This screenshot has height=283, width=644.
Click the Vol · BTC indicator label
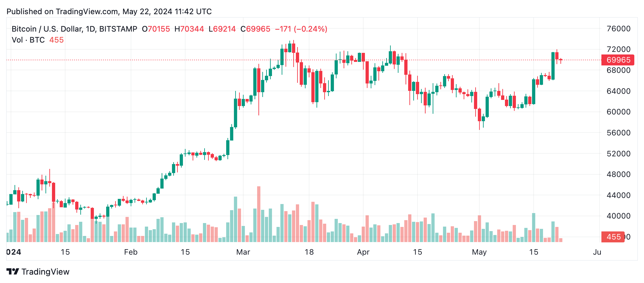(x=28, y=40)
